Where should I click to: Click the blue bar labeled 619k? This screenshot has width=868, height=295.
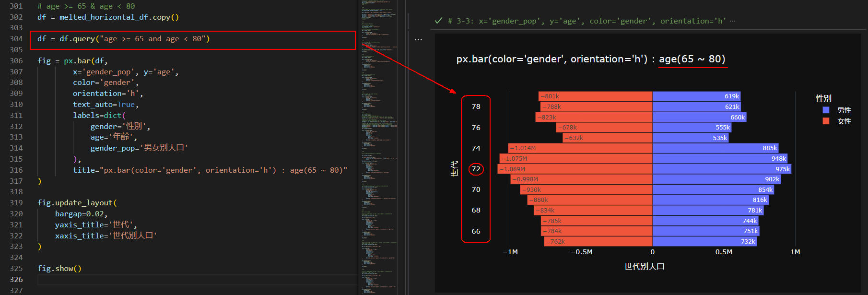pos(697,96)
